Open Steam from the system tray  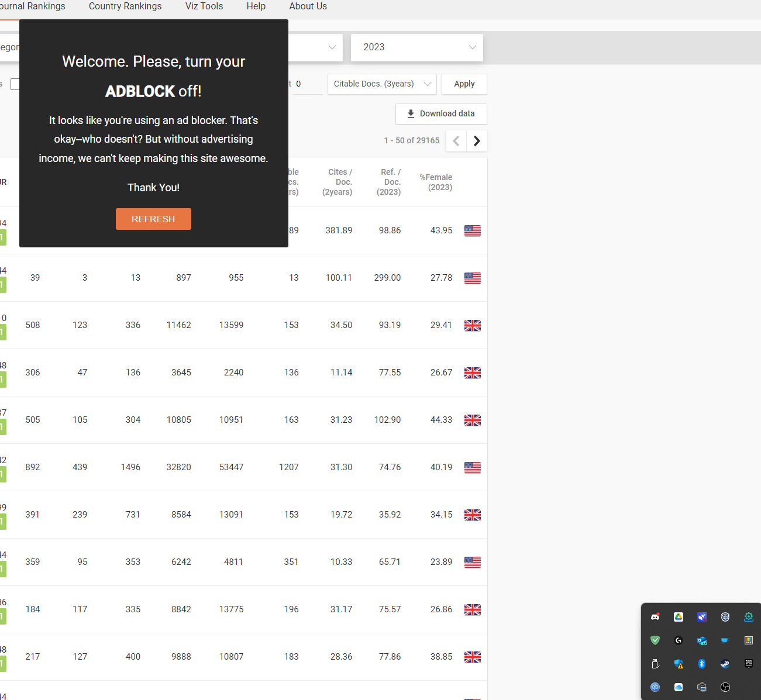point(725,664)
